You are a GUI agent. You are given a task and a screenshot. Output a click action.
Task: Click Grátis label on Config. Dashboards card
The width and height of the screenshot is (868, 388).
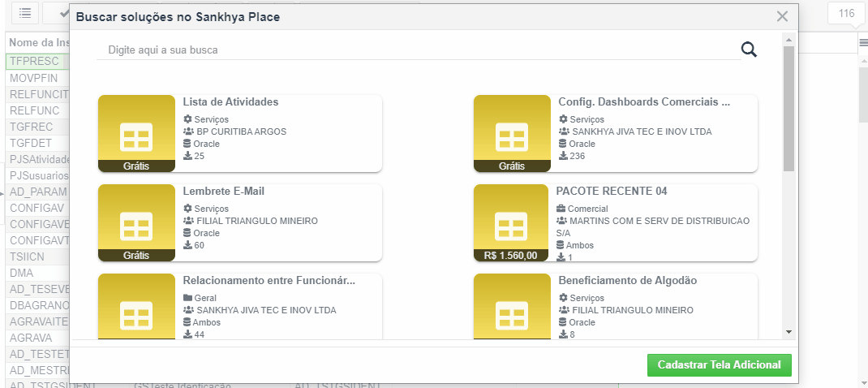tap(512, 166)
